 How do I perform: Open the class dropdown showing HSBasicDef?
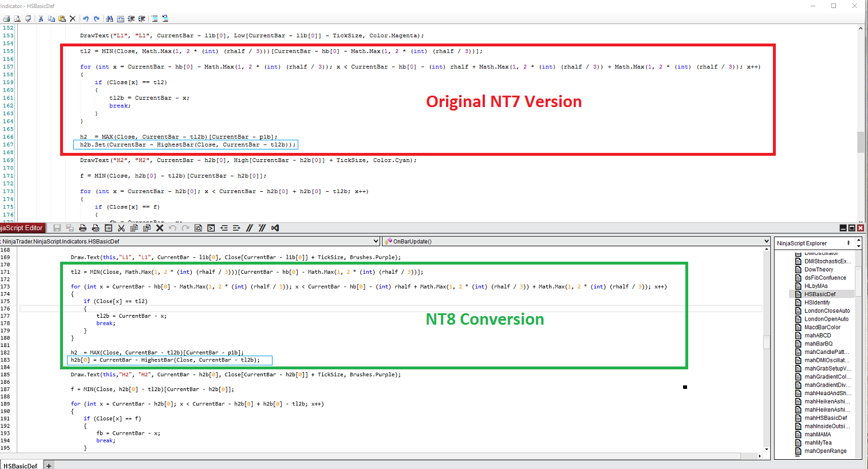tap(190, 242)
